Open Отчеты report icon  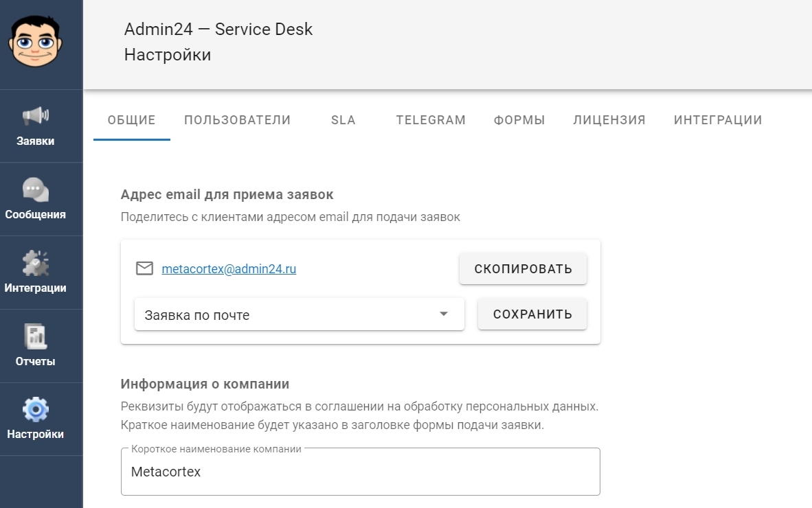point(35,337)
